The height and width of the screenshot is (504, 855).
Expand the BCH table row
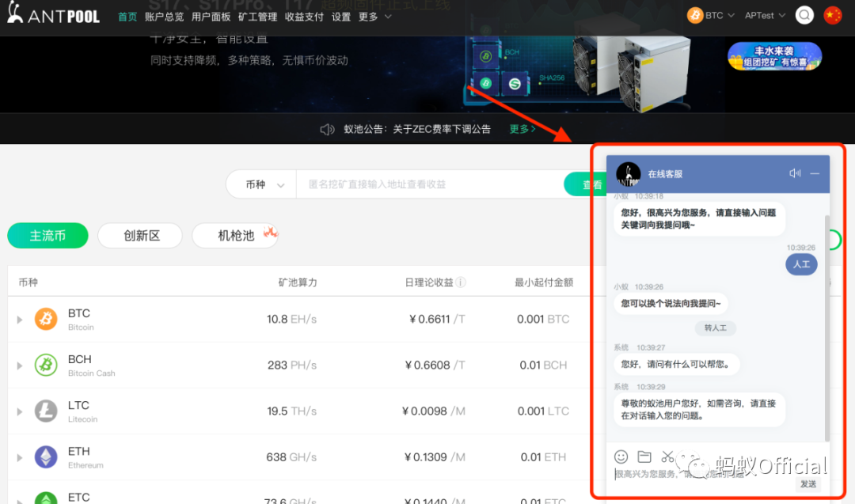20,366
